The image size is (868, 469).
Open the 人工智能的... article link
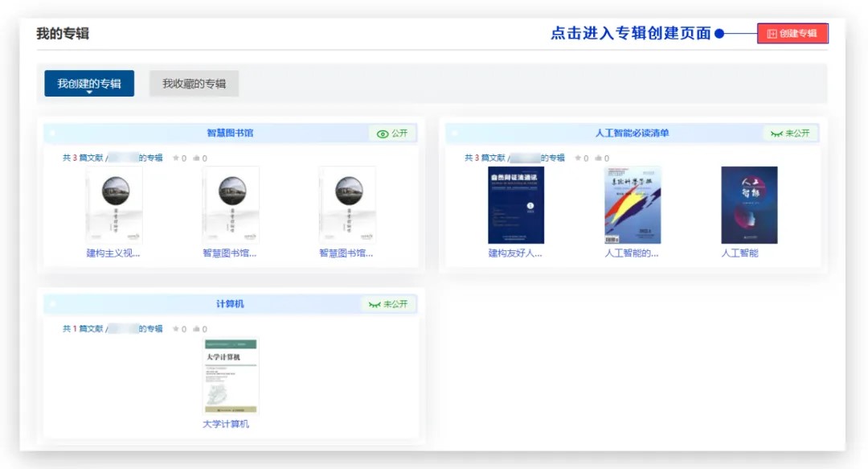coord(632,253)
